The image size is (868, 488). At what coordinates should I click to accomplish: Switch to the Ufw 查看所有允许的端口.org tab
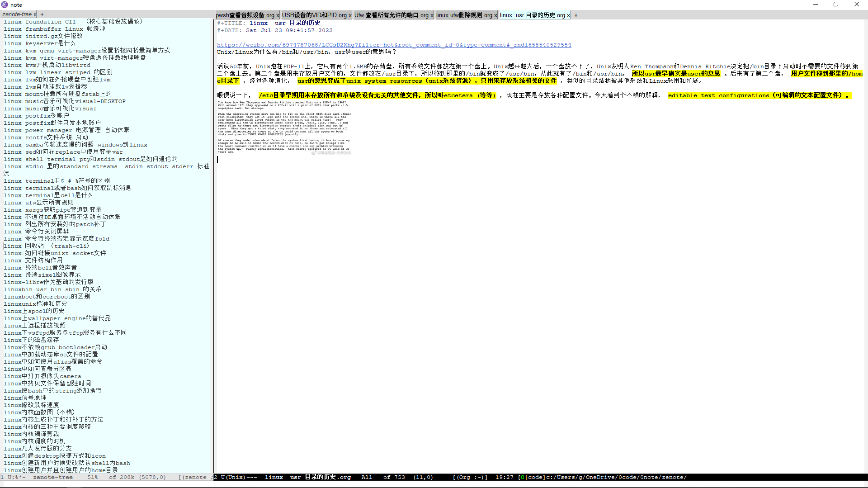pyautogui.click(x=392, y=15)
